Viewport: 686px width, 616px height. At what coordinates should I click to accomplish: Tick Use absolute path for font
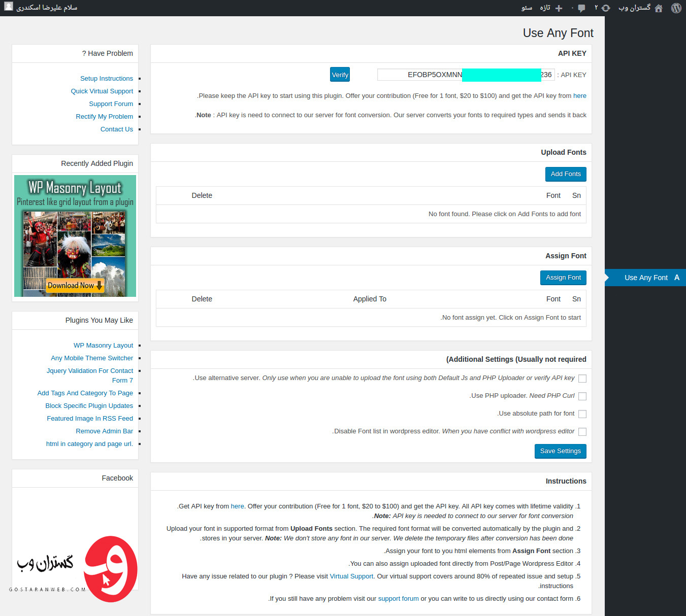tap(582, 414)
